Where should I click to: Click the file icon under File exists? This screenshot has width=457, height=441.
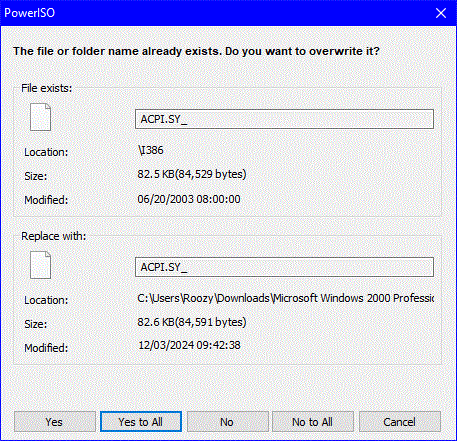pos(40,117)
